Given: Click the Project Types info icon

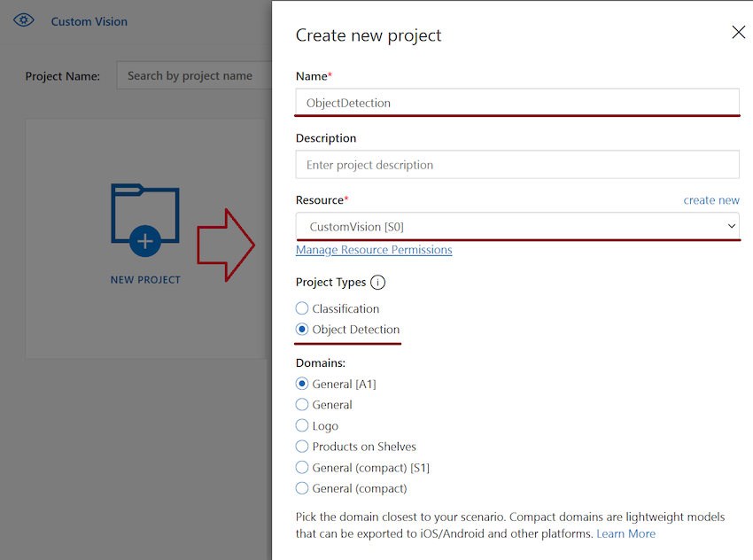Looking at the screenshot, I should 378,283.
